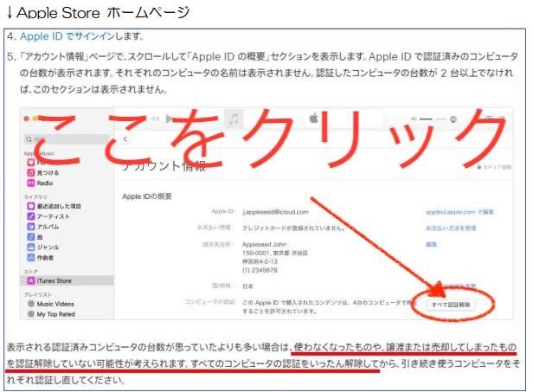Click the Apple IDの概要 heading
Screen dimensions: 533x392
coord(147,196)
